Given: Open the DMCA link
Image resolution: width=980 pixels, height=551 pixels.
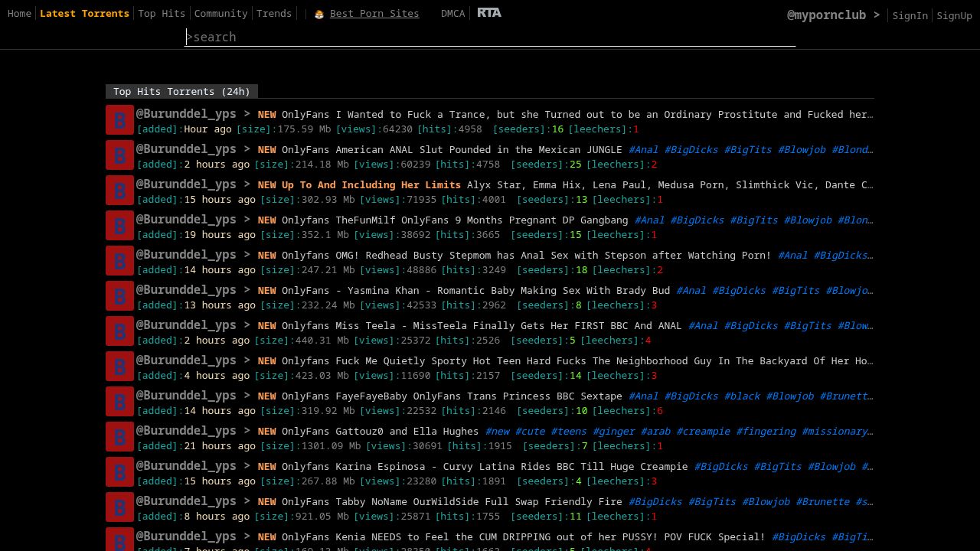Looking at the screenshot, I should [452, 13].
